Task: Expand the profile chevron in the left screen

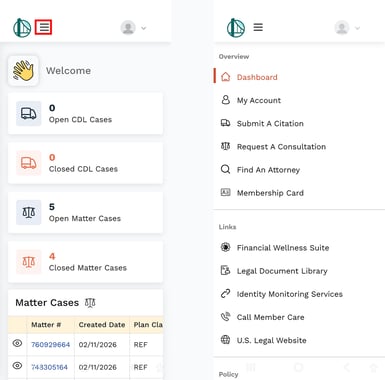Action: click(144, 28)
